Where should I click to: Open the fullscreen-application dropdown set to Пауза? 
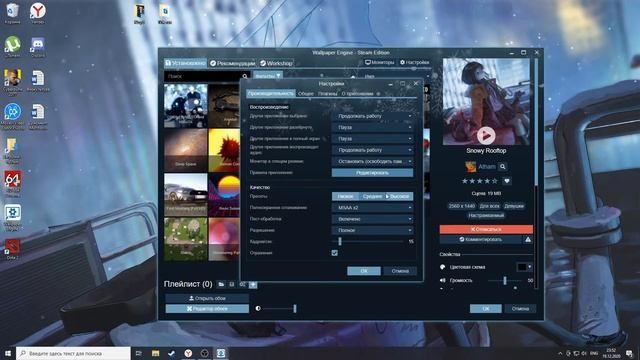[x=372, y=139]
